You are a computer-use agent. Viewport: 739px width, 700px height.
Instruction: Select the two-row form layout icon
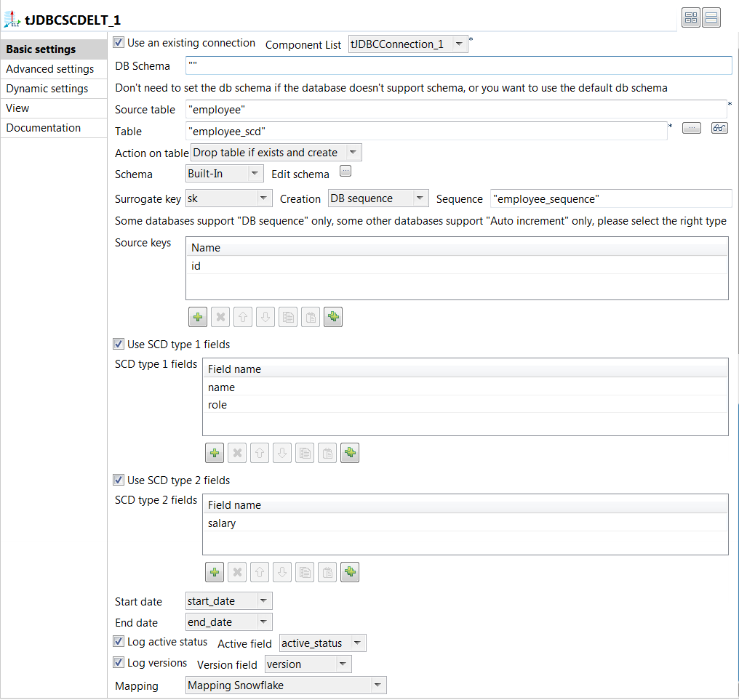pyautogui.click(x=711, y=18)
